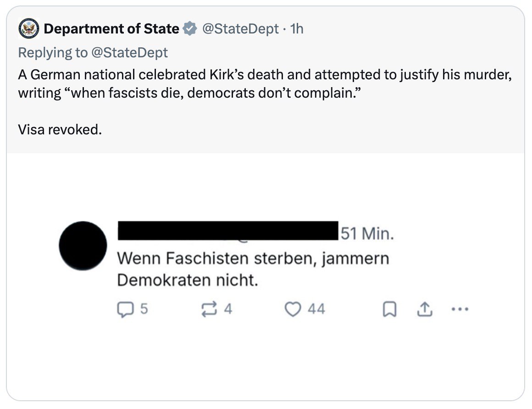
Task: Click the redacted black username bar
Action: coord(228,231)
